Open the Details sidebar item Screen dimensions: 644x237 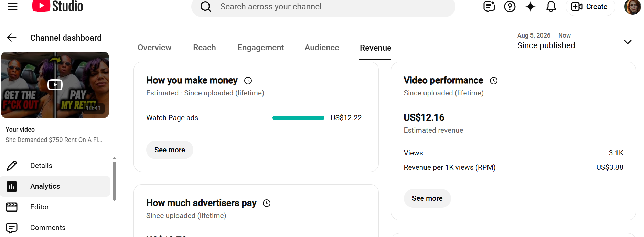(55, 166)
